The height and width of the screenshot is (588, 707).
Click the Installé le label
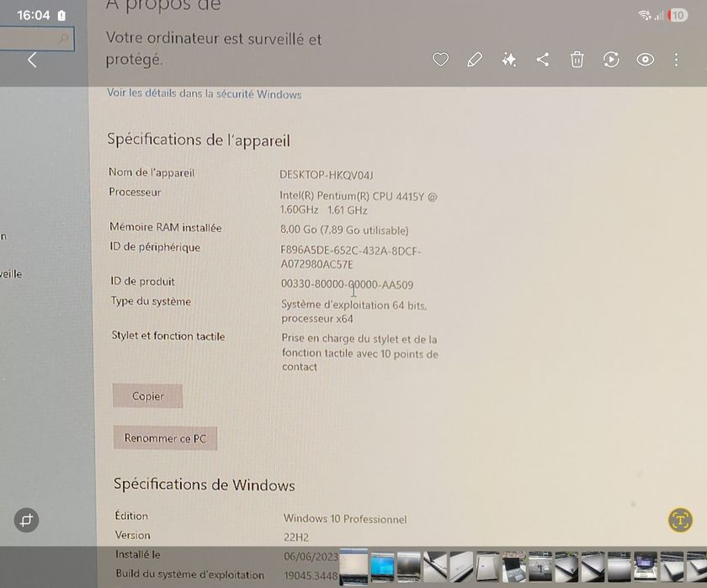(x=137, y=554)
